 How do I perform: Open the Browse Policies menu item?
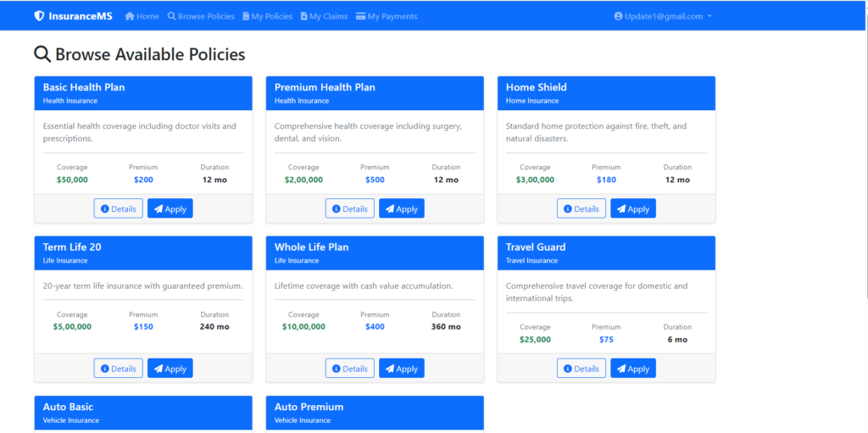point(201,16)
